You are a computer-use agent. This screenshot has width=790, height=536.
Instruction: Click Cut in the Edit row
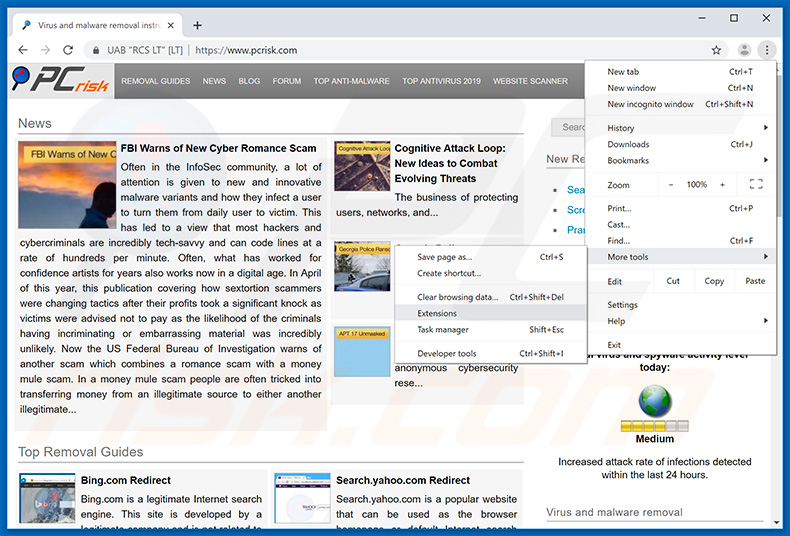click(673, 281)
